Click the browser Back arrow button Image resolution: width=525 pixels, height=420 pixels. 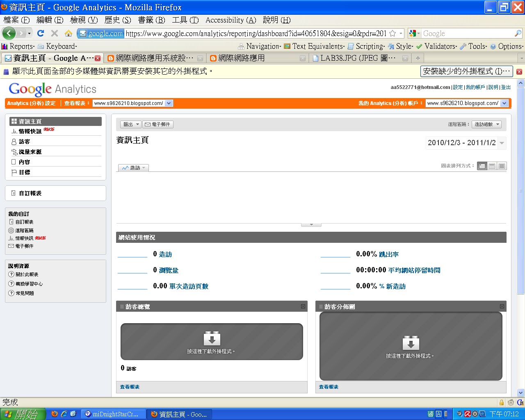pyautogui.click(x=9, y=33)
